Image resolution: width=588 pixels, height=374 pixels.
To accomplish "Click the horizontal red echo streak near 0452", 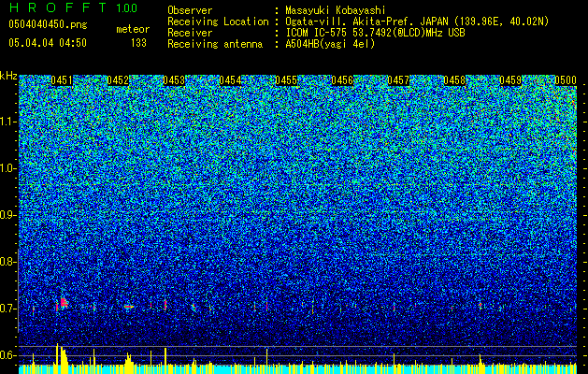I will pos(129,307).
